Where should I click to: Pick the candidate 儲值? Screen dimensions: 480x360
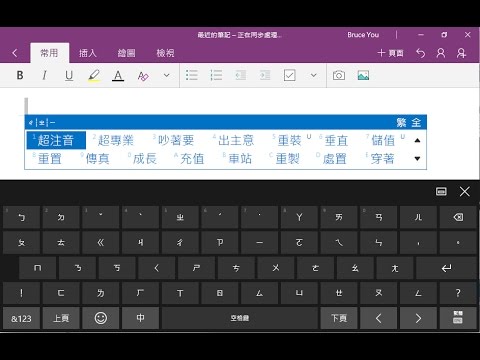(x=383, y=140)
